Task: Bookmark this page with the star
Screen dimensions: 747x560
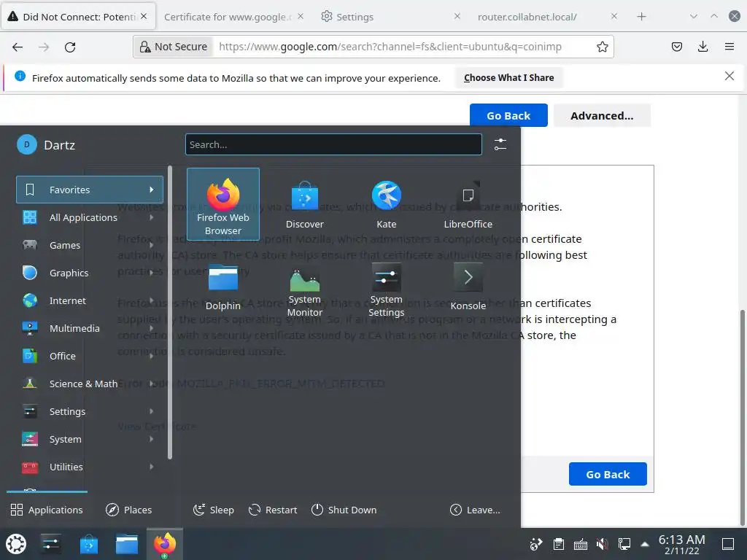Action: [x=602, y=47]
